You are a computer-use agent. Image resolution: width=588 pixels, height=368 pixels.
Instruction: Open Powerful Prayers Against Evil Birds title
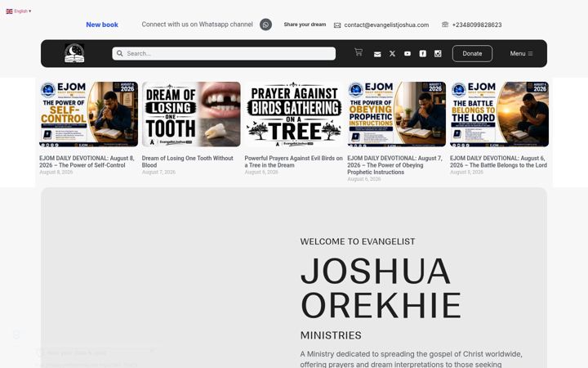(294, 161)
